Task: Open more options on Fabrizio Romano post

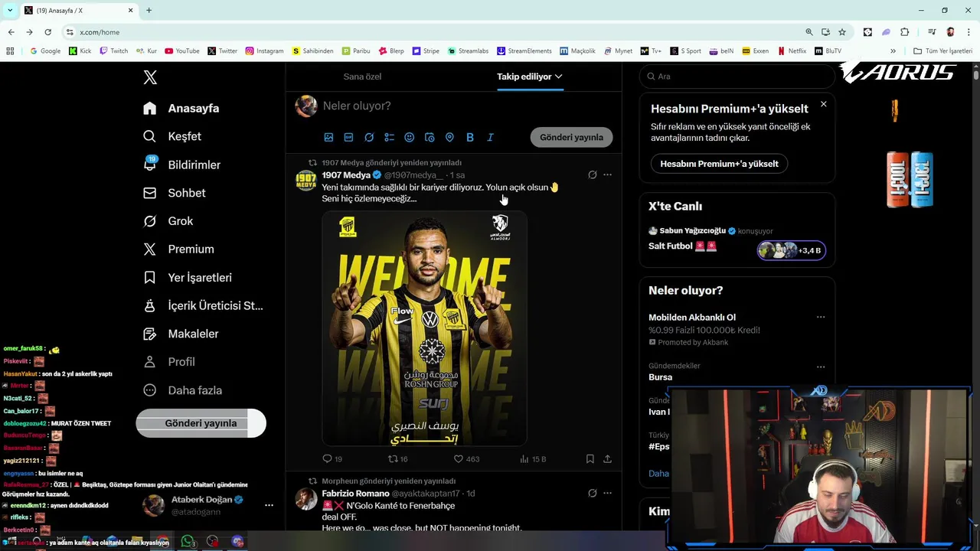Action: (607, 494)
